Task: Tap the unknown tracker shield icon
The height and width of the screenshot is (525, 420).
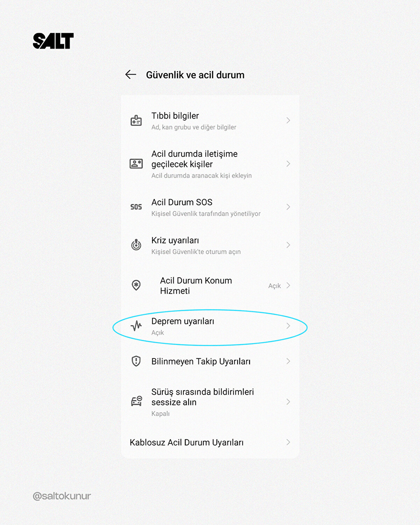Action: [136, 361]
